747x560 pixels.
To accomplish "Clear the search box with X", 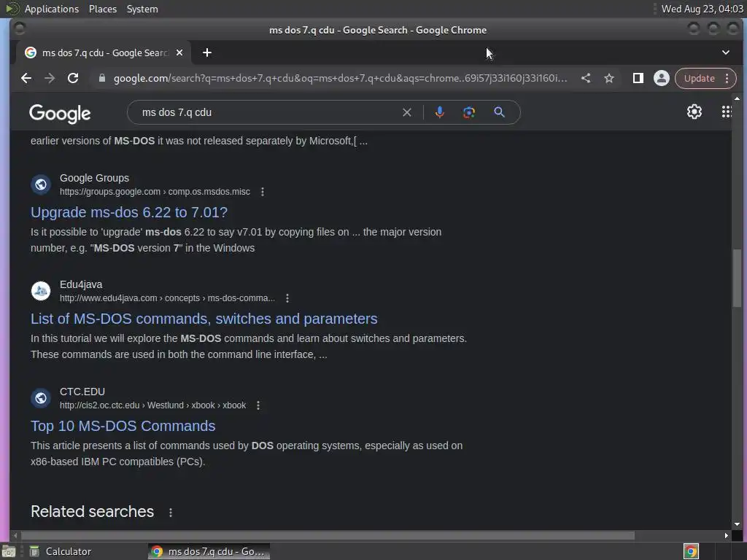I will click(x=407, y=112).
